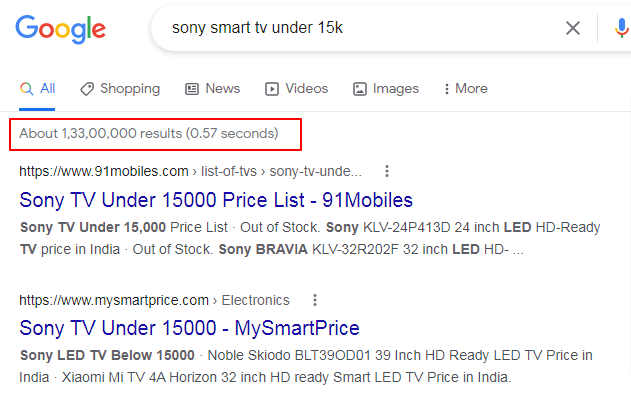631x394 pixels.
Task: Switch to the Images tab
Action: pos(386,89)
